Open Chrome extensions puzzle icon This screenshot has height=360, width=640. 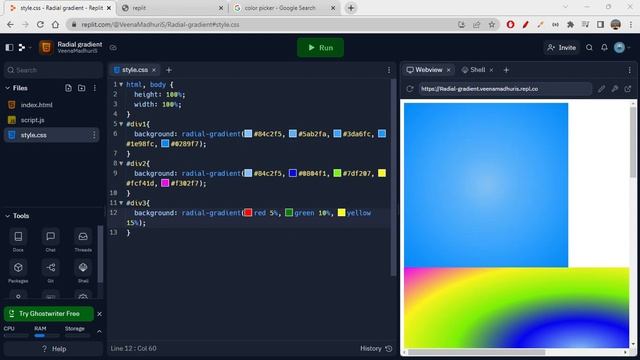[570, 24]
